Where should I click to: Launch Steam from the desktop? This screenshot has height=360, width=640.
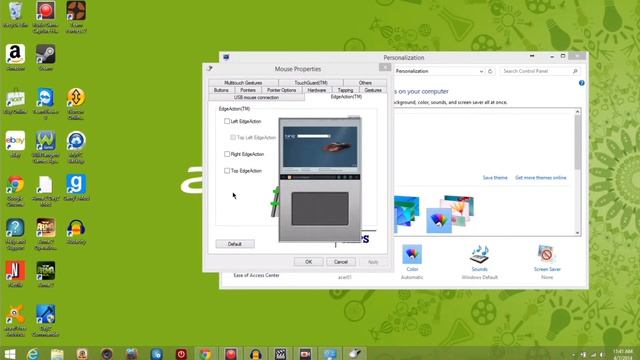(x=45, y=58)
